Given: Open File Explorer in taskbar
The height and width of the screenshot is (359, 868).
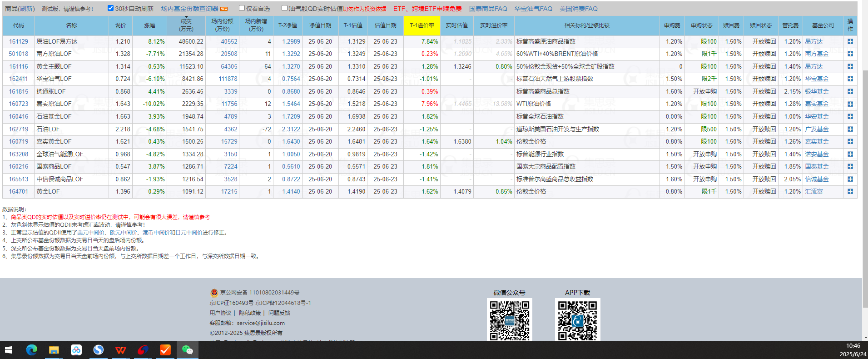Looking at the screenshot, I should pyautogui.click(x=54, y=350).
